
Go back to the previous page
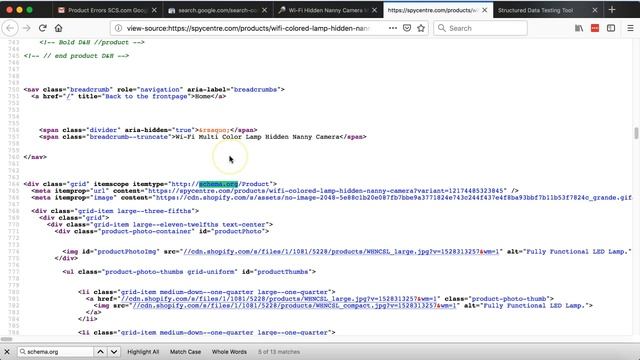coord(10,28)
